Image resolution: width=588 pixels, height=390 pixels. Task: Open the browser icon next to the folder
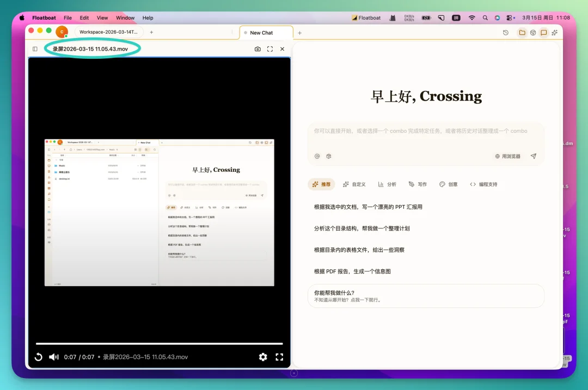point(532,33)
